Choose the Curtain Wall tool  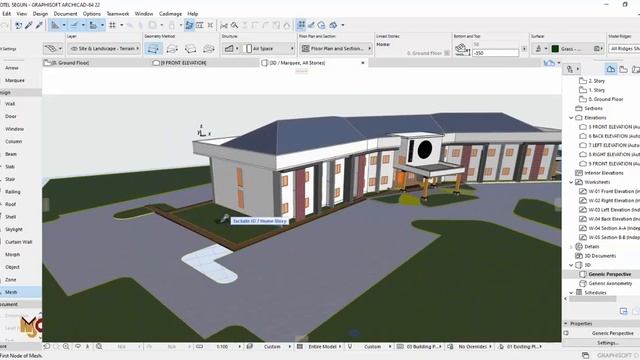pos(18,242)
